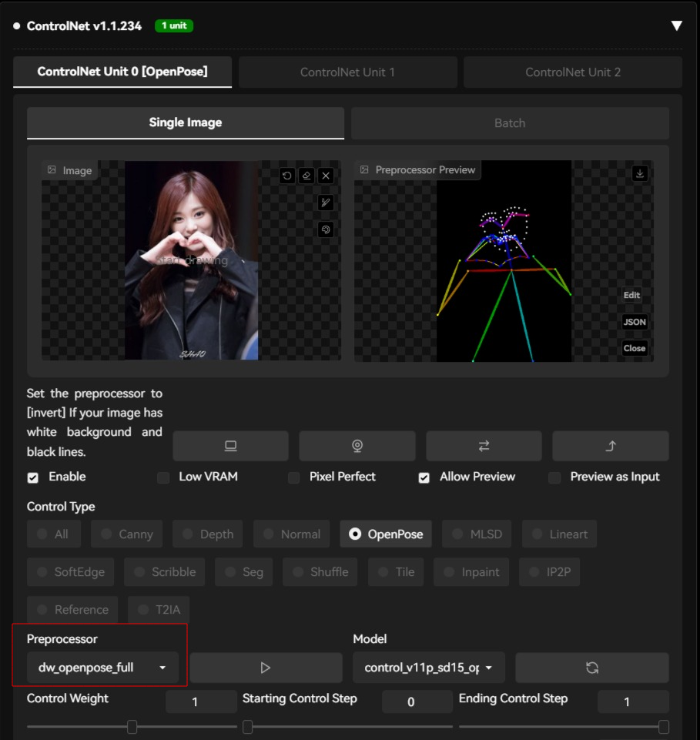Switch to the Batch tab
The image size is (700, 740).
[x=510, y=122]
